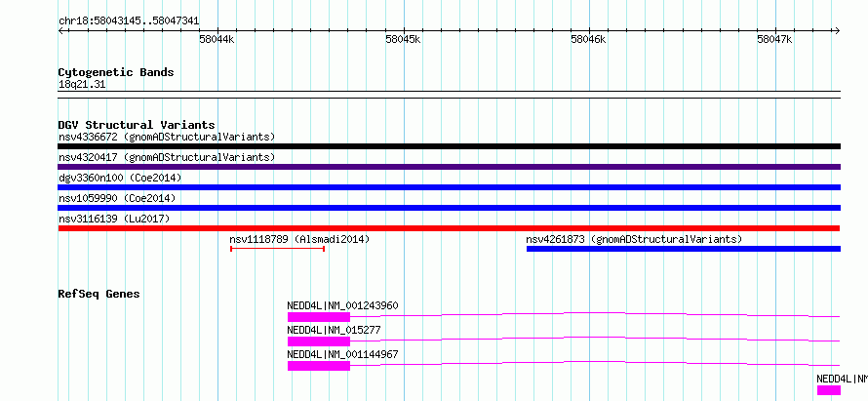Select the blue dgv3360n100 variant bar
The image size is (868, 401).
click(x=449, y=187)
